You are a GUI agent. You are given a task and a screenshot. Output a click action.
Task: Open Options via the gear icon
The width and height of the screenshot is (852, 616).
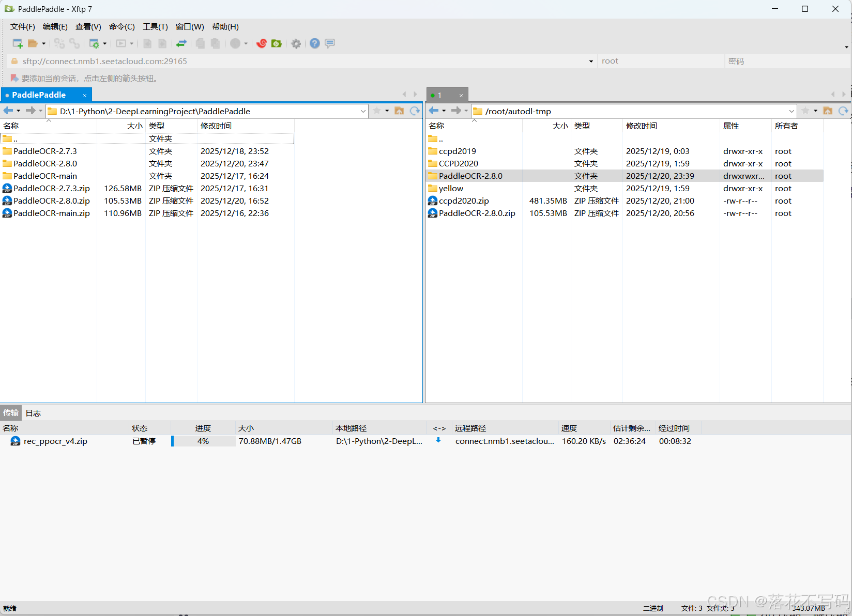(x=296, y=43)
